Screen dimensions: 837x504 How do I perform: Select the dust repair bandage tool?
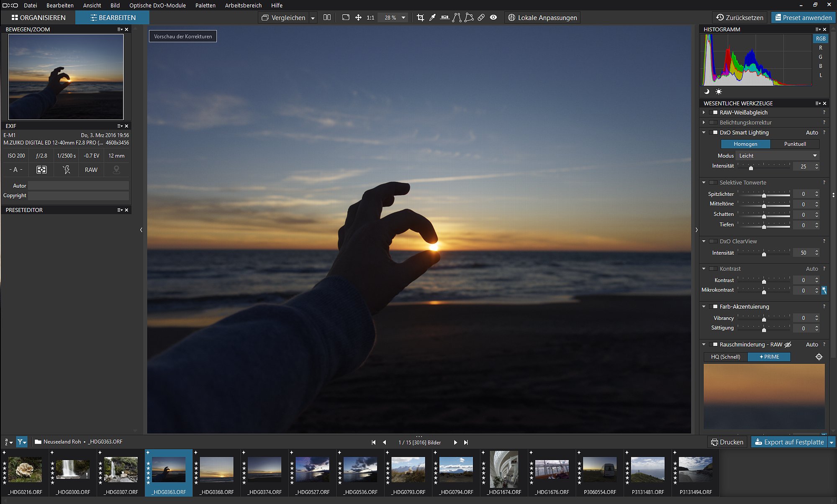pos(481,18)
